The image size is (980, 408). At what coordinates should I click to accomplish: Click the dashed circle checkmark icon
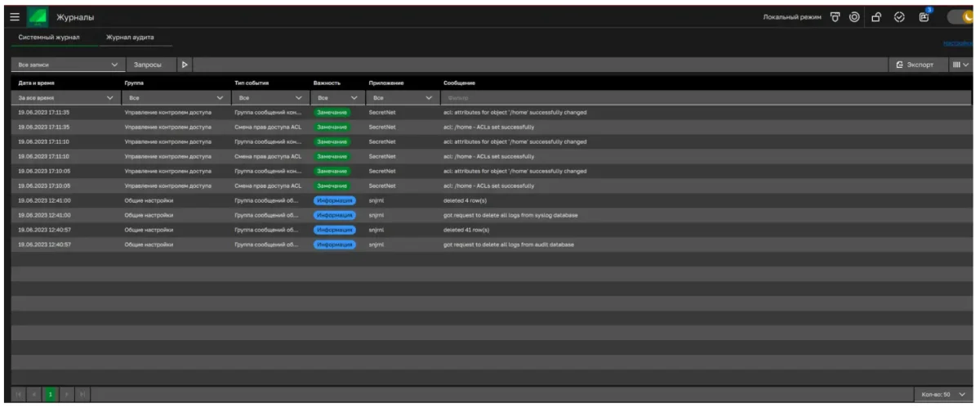click(x=899, y=17)
